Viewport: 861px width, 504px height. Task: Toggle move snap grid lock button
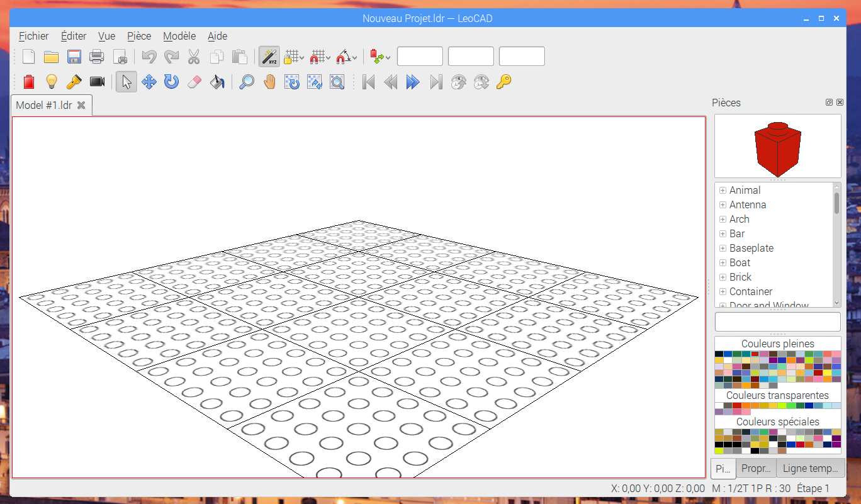pyautogui.click(x=290, y=57)
